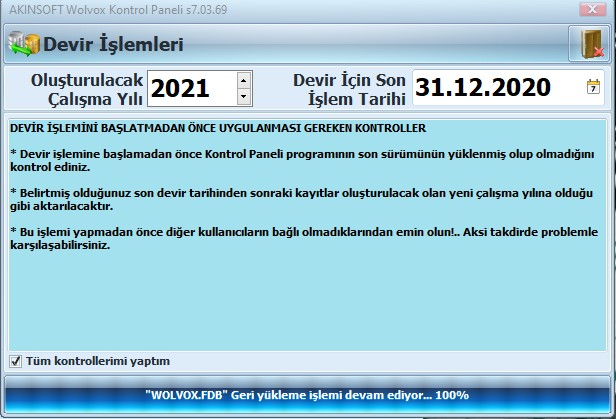Click the exit door icon

tap(588, 44)
